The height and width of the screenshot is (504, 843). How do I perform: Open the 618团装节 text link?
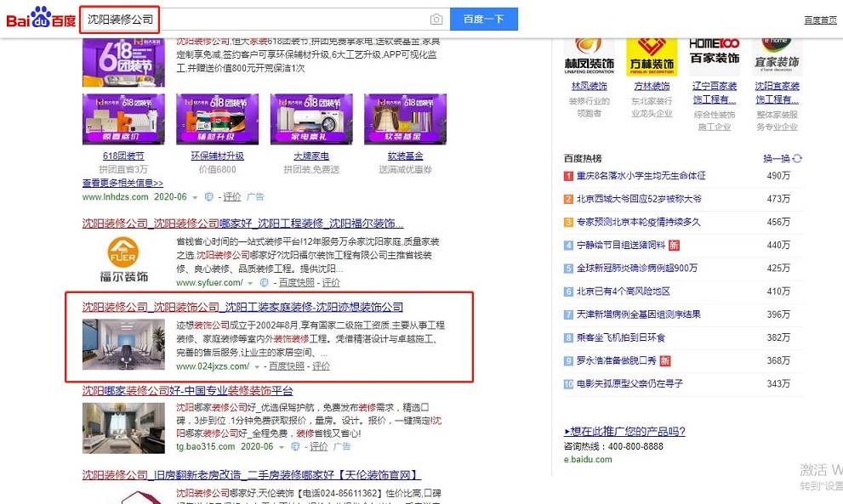[123, 156]
